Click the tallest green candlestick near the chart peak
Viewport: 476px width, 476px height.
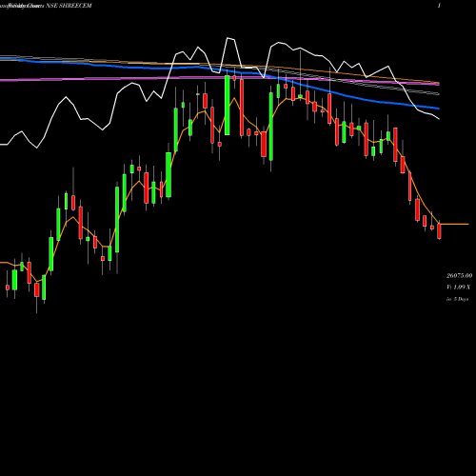click(228, 105)
